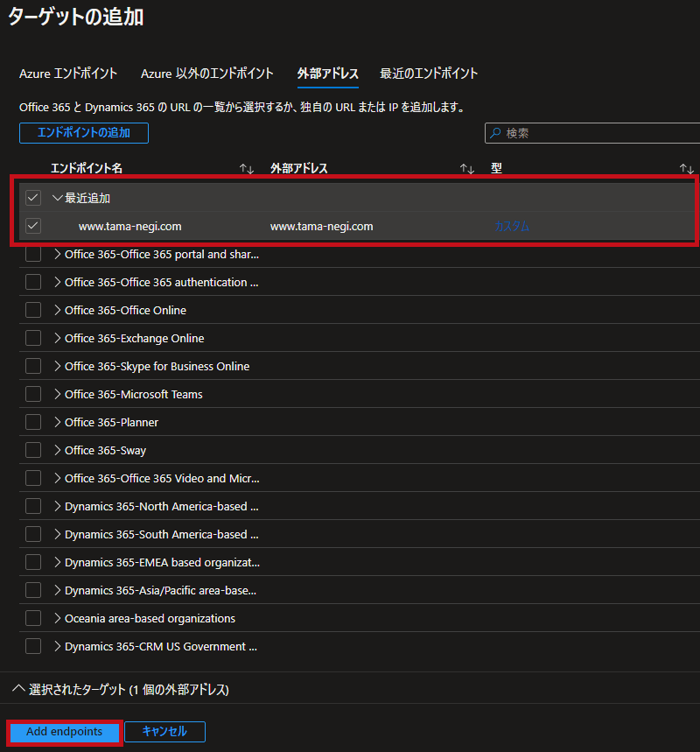Select the 外部アドレス tab
The width and height of the screenshot is (700, 752).
tap(328, 74)
